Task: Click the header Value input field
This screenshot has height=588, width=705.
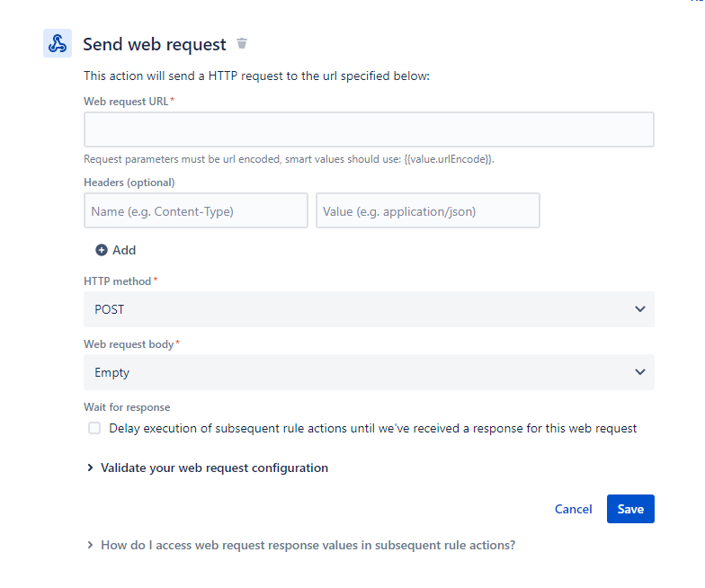Action: pyautogui.click(x=427, y=210)
